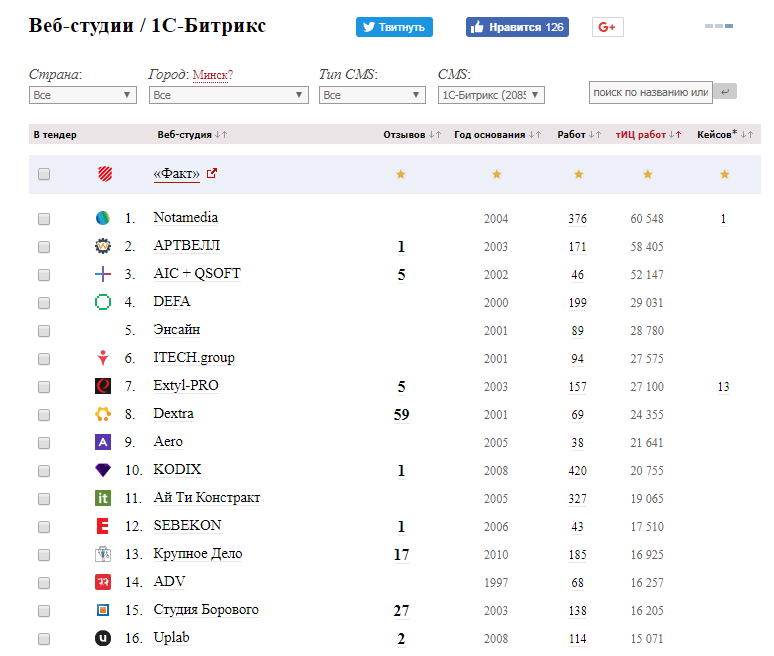Check the «Факт» tender checkbox
Image resolution: width=774 pixels, height=656 pixels.
[44, 174]
